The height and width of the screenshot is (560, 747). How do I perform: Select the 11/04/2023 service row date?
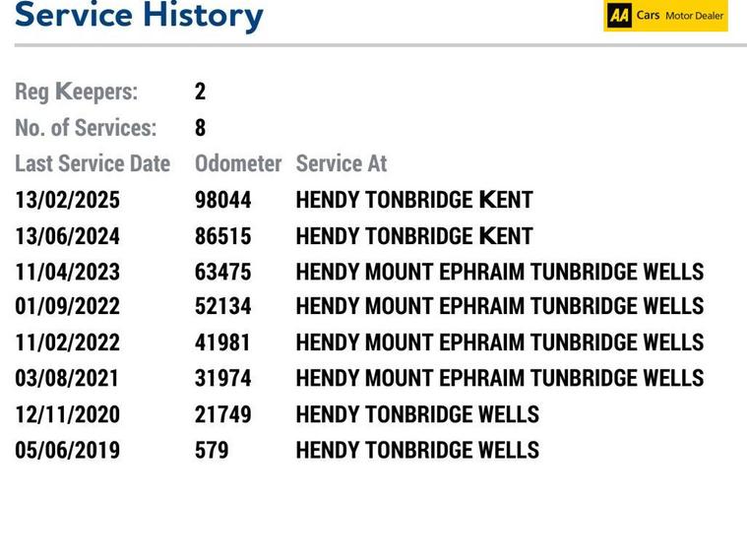pyautogui.click(x=67, y=272)
